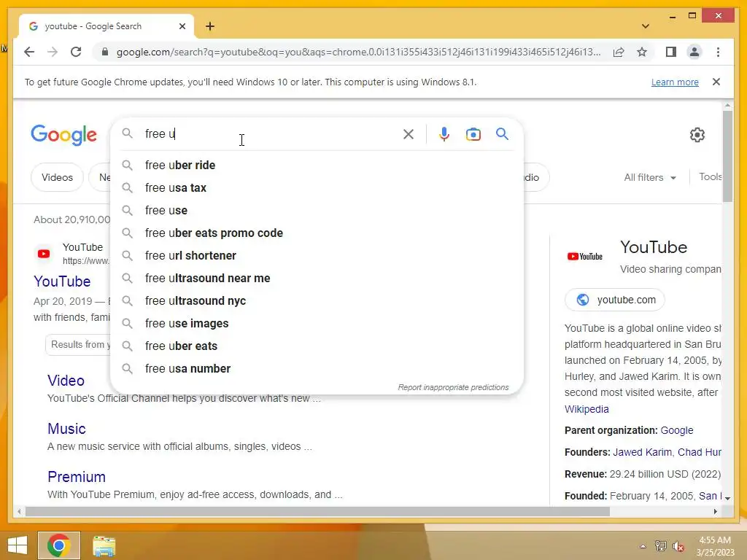Image resolution: width=747 pixels, height=560 pixels.
Task: Open the YouTube result title link
Action: (62, 281)
